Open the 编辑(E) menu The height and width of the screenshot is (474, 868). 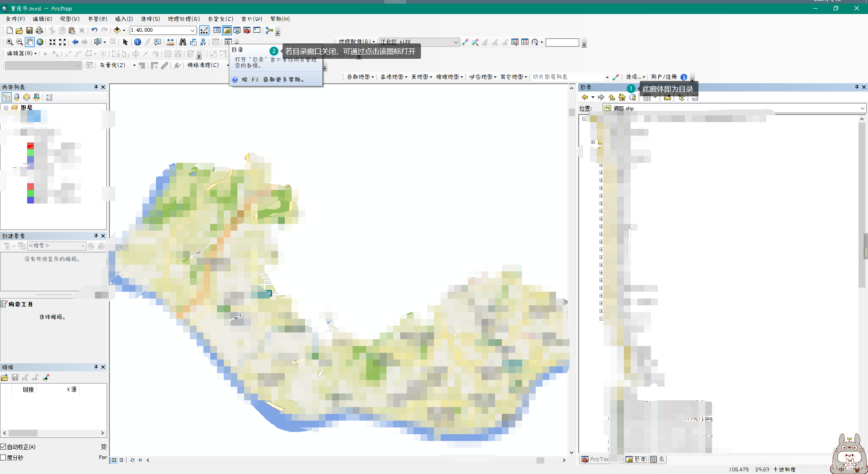click(x=42, y=19)
